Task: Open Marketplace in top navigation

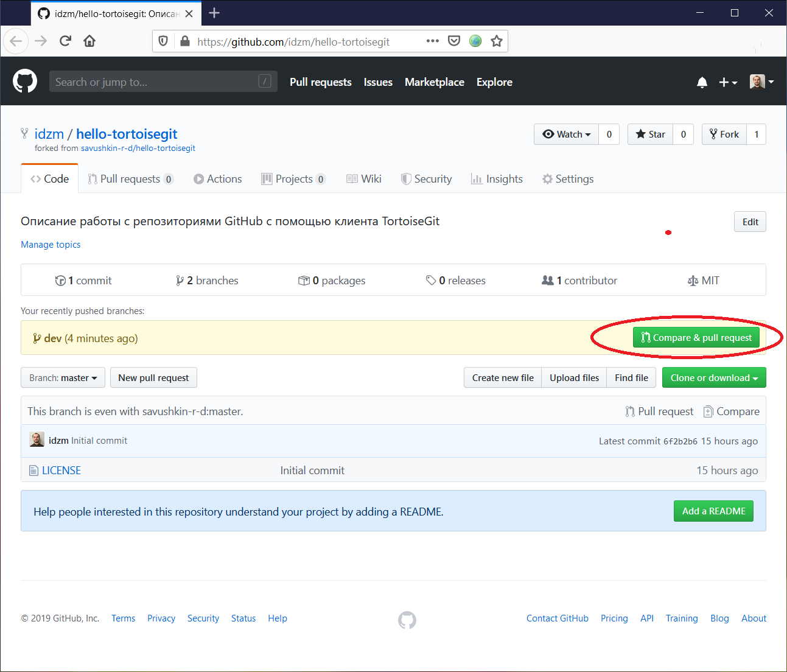Action: click(x=435, y=82)
